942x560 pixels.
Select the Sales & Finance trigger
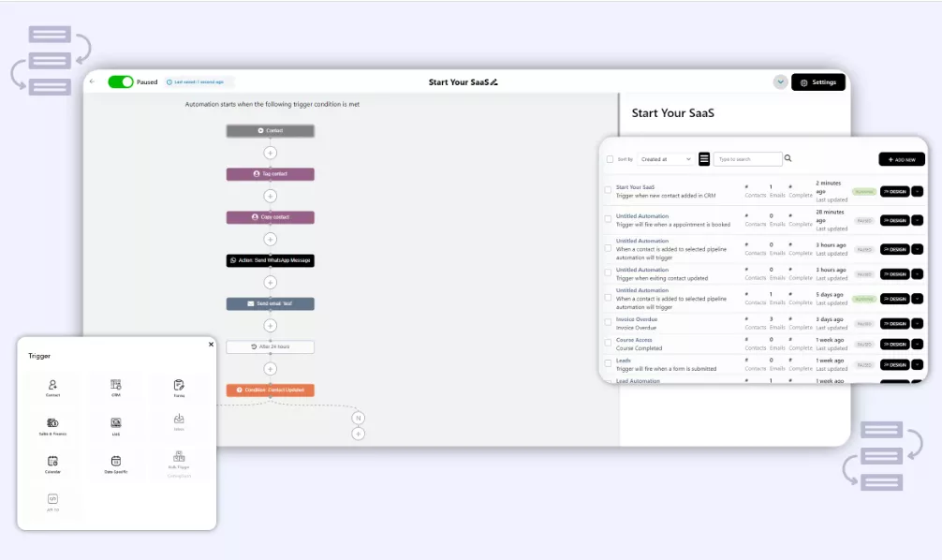tap(52, 424)
